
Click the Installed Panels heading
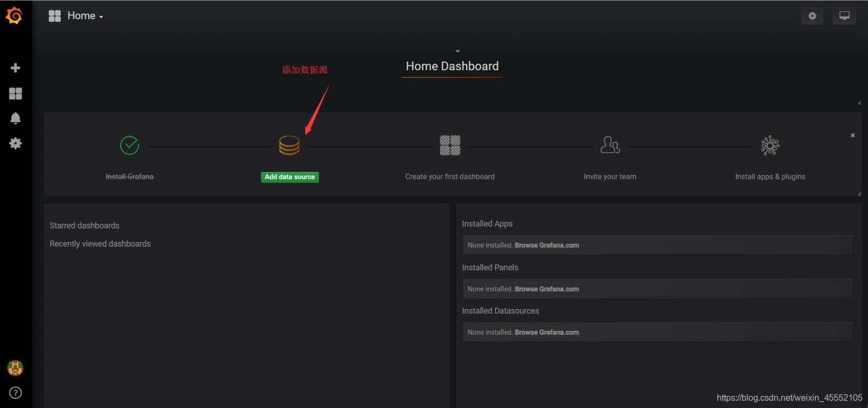[x=490, y=268]
